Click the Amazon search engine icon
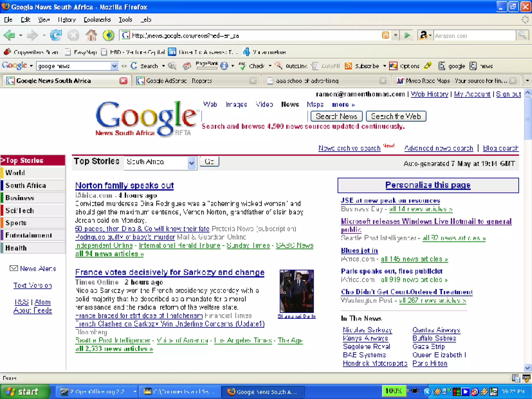 [x=423, y=35]
